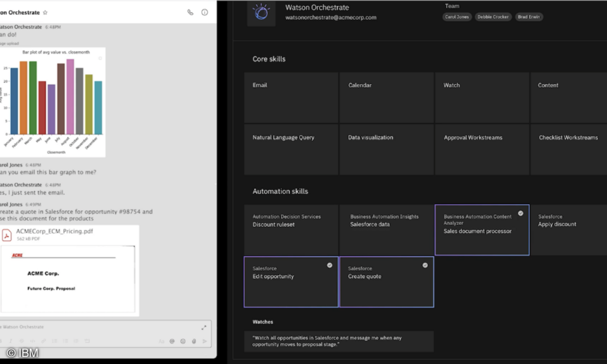
Task: Click message about emailing this bar graph
Action: (48, 172)
